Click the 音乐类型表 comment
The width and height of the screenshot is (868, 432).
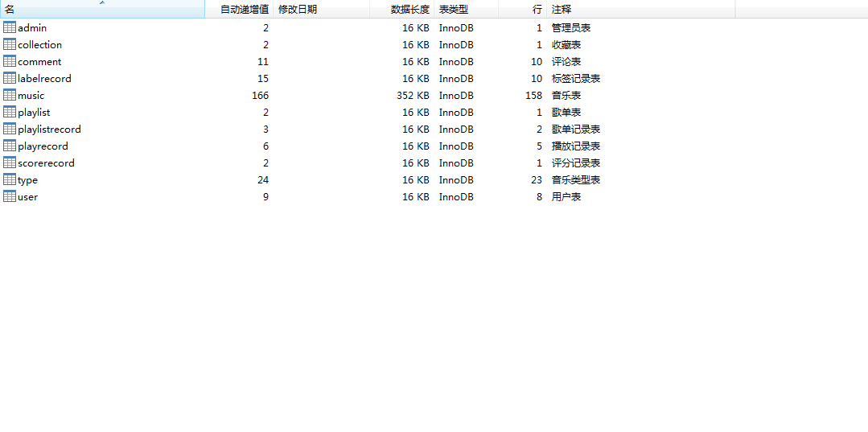(x=576, y=180)
